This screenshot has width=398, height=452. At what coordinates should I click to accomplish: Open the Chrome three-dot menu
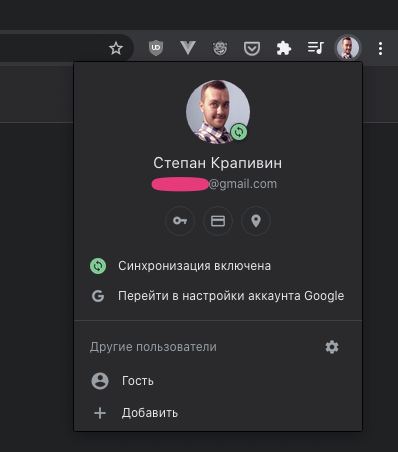click(380, 49)
